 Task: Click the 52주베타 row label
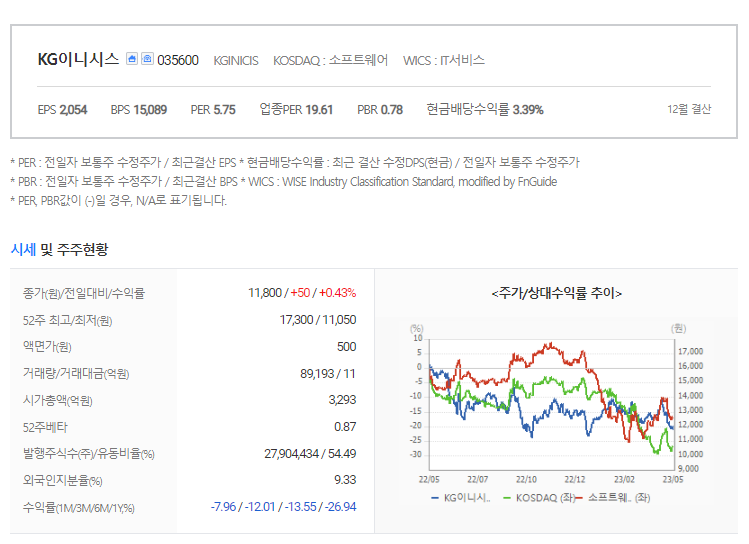tap(45, 427)
